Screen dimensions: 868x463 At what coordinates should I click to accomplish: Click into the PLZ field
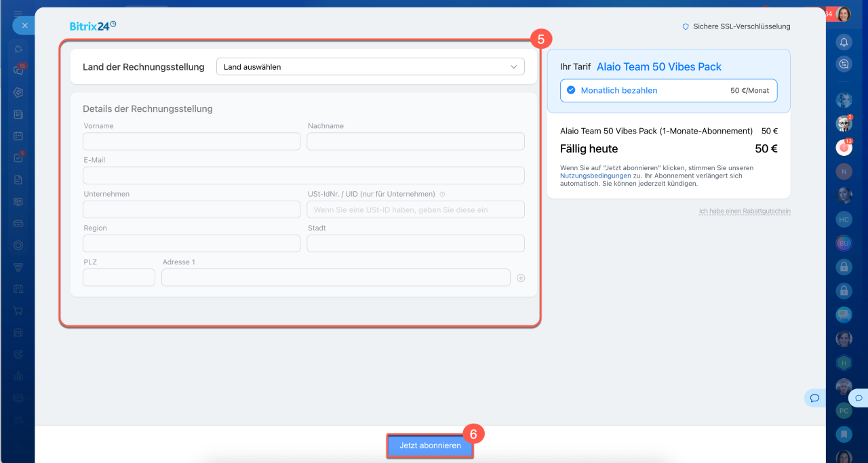click(119, 277)
